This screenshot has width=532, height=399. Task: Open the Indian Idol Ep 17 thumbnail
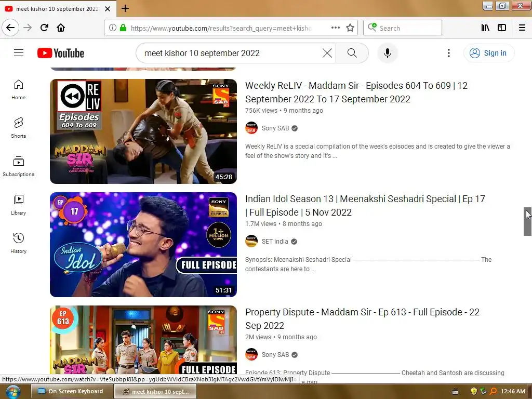(x=143, y=245)
